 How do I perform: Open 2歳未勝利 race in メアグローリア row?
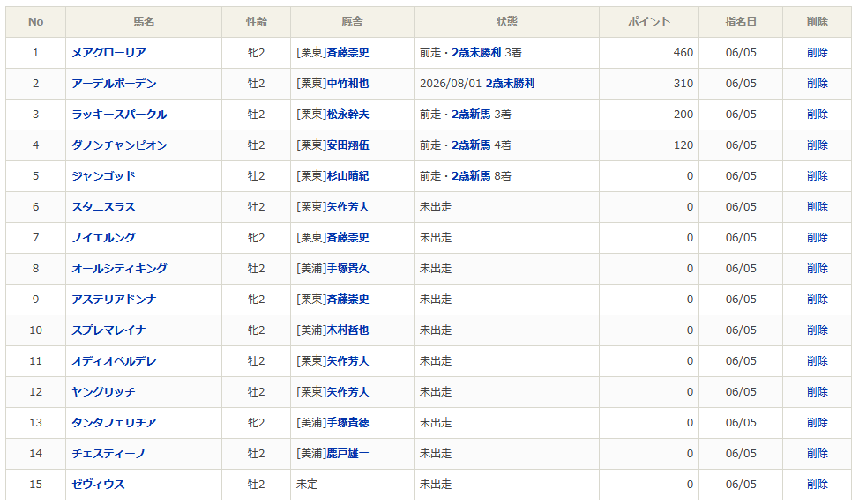[476, 53]
